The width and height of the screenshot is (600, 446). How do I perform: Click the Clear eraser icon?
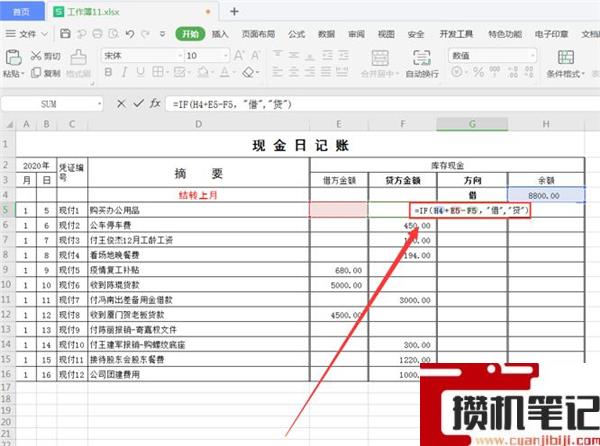[x=248, y=72]
